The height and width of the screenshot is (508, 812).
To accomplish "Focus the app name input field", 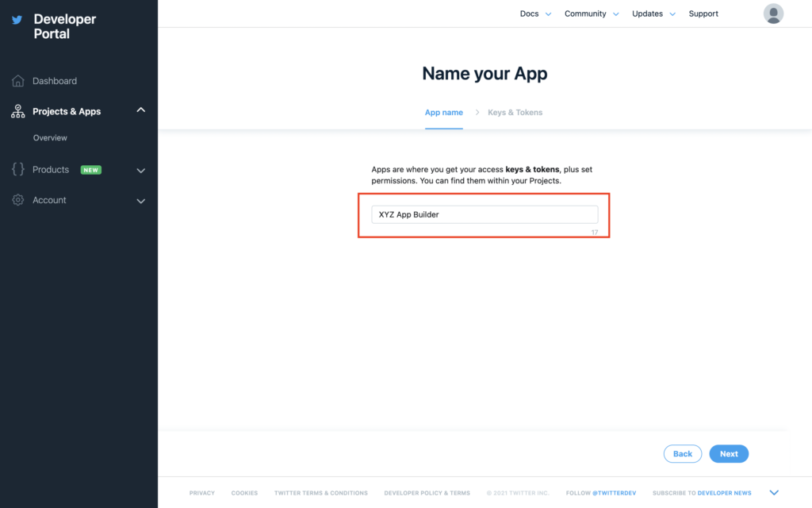I will pyautogui.click(x=485, y=214).
